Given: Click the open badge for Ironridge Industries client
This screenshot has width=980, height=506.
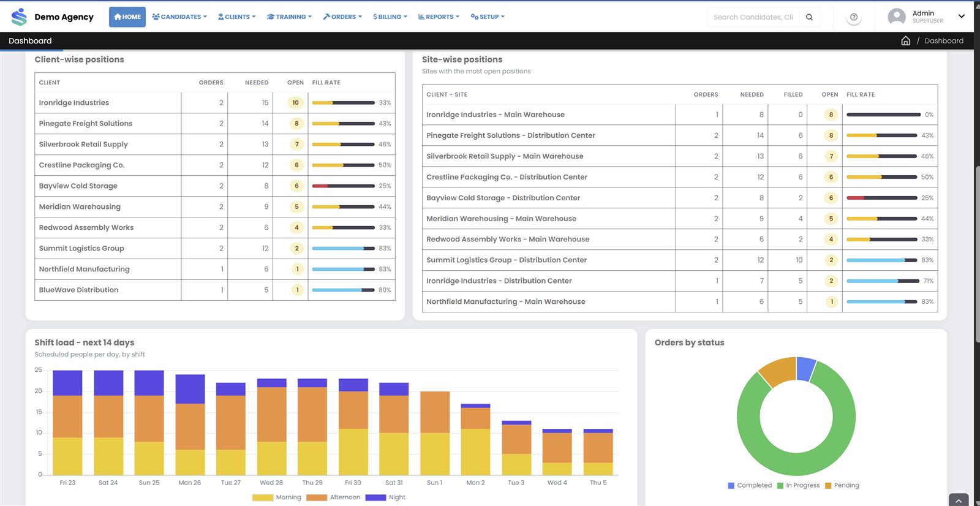Looking at the screenshot, I should 296,103.
